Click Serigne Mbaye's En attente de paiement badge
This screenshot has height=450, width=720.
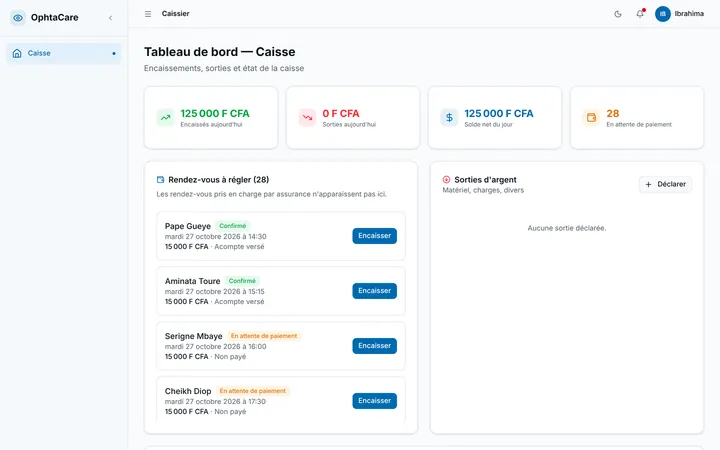click(264, 336)
